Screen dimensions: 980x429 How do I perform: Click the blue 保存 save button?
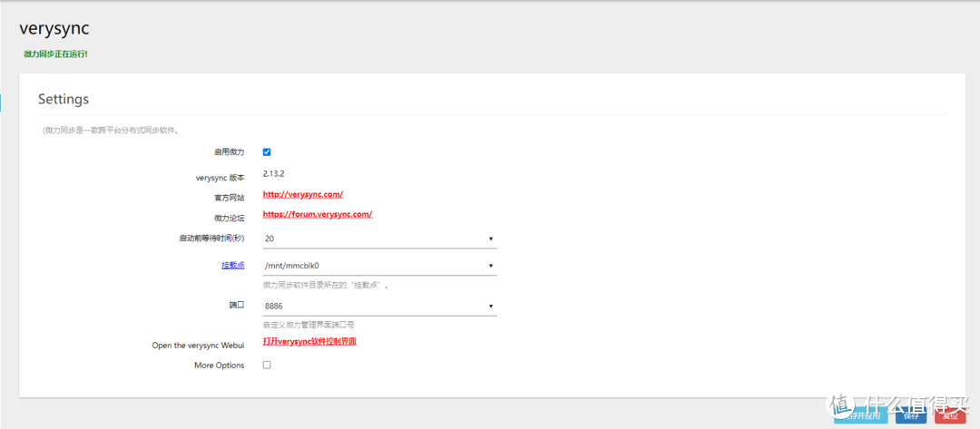tap(911, 414)
